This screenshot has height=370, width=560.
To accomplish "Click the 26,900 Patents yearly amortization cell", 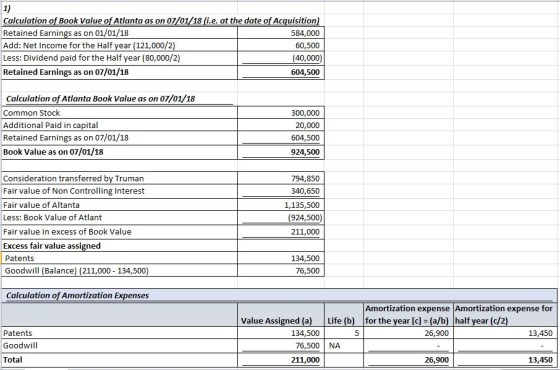I will pos(409,333).
